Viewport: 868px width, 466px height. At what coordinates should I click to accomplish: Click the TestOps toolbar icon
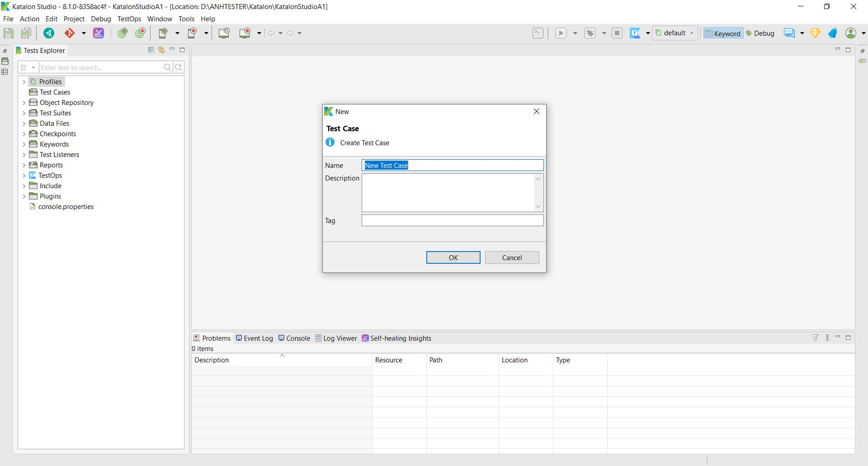point(636,33)
